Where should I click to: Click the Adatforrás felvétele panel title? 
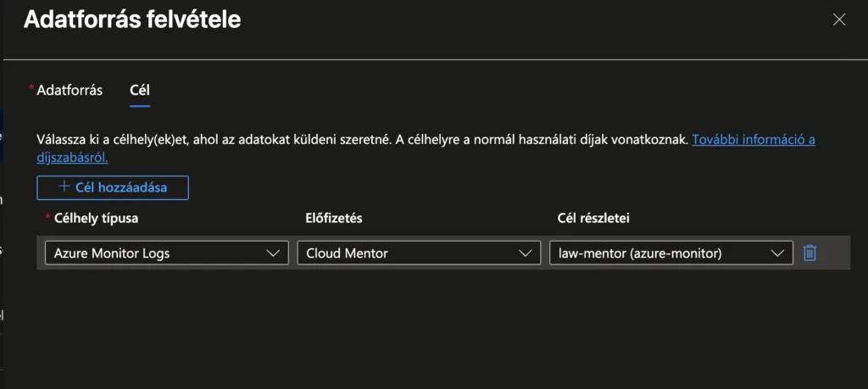pyautogui.click(x=132, y=20)
